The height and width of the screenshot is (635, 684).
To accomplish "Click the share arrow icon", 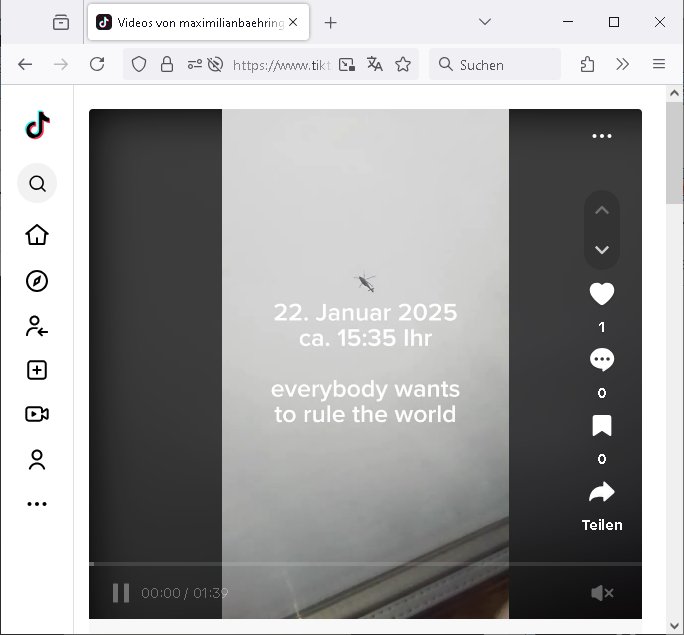I will tap(602, 492).
